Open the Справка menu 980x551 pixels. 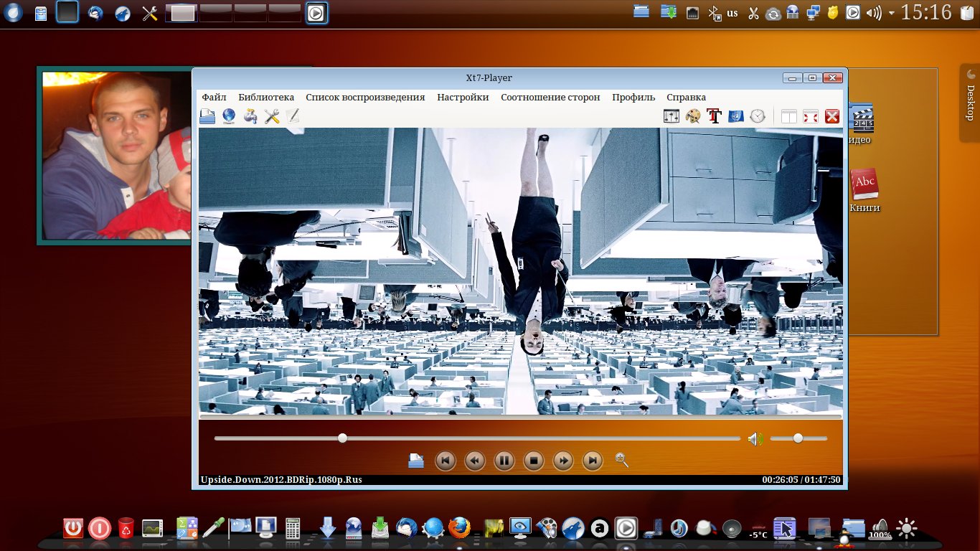point(686,97)
